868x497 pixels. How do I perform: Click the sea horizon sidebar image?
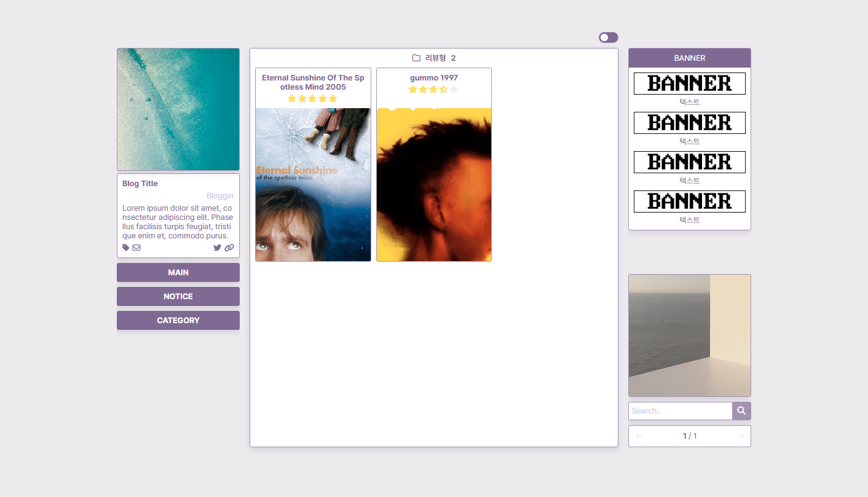pos(690,335)
